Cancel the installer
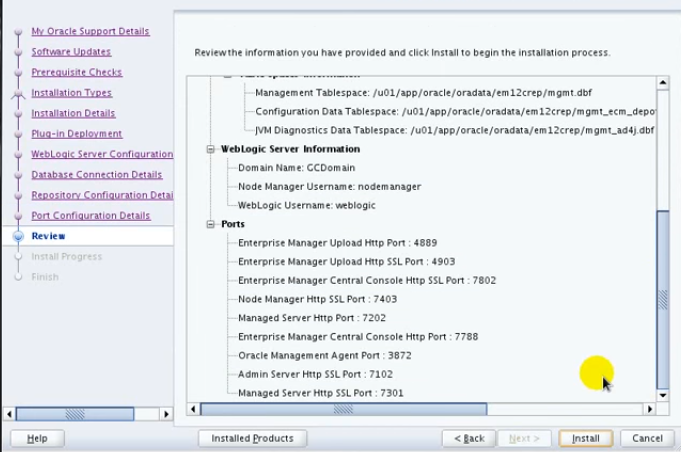 click(648, 439)
